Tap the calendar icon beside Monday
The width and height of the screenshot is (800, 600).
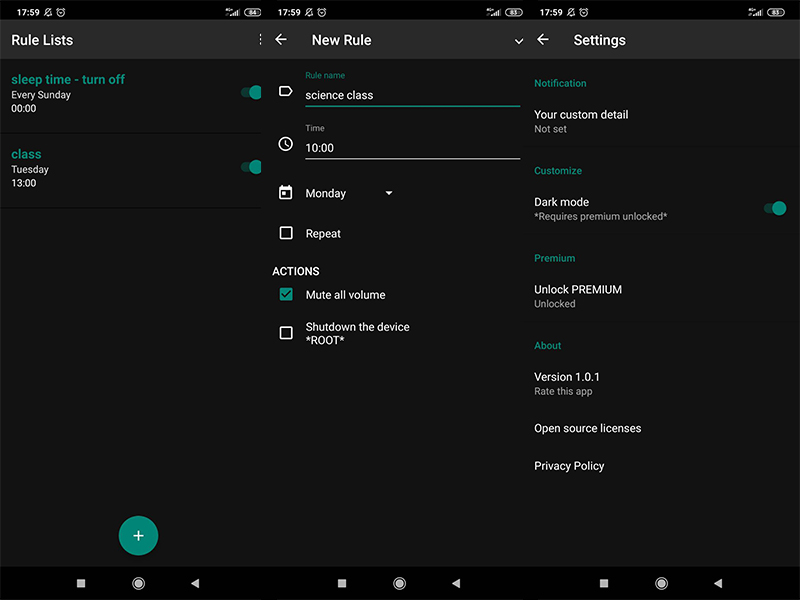(286, 193)
